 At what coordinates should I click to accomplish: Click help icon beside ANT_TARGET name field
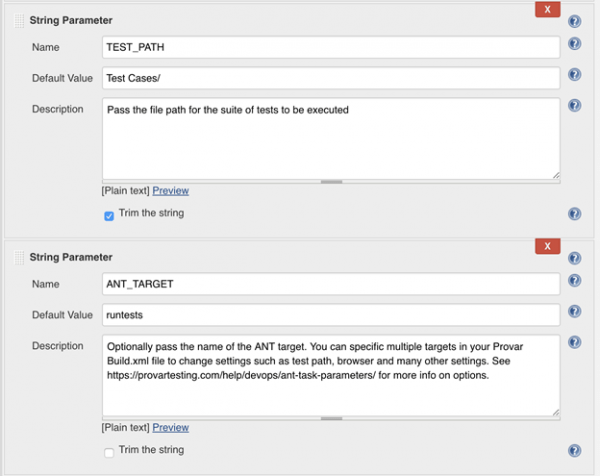pyautogui.click(x=574, y=280)
